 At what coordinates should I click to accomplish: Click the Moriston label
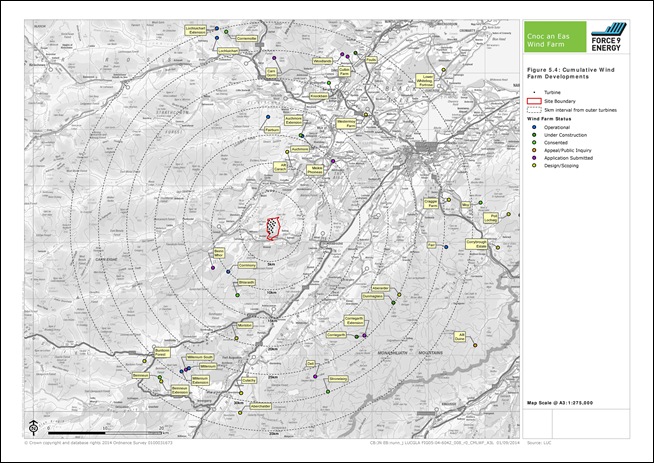[x=244, y=325]
